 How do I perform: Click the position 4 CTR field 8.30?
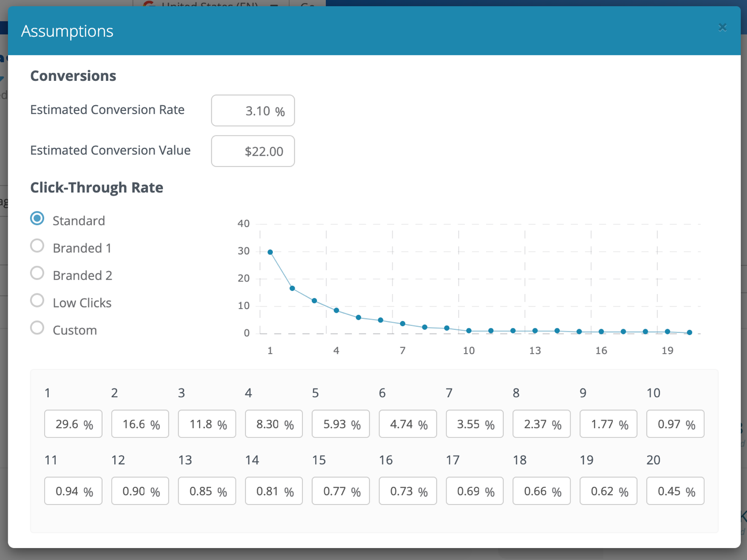click(x=274, y=424)
